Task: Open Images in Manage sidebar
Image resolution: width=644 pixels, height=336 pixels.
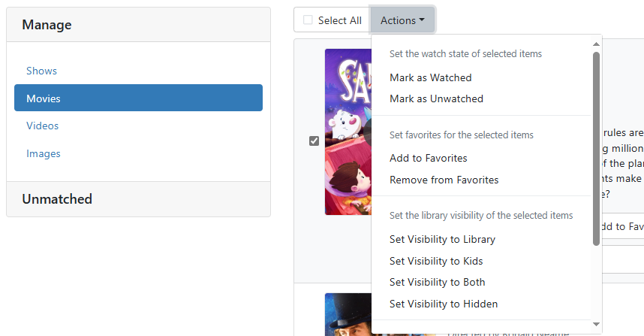Action: 43,153
